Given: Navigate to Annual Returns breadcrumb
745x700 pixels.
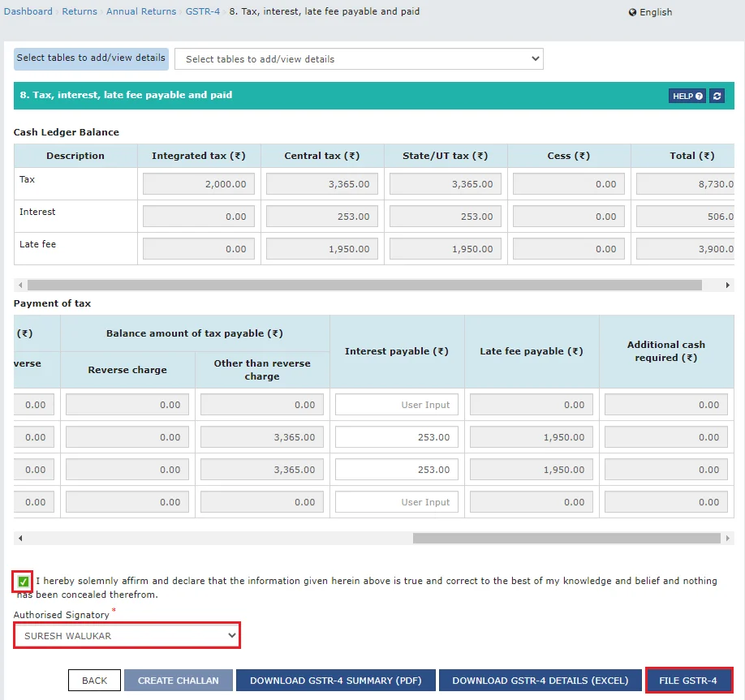Looking at the screenshot, I should 140,11.
